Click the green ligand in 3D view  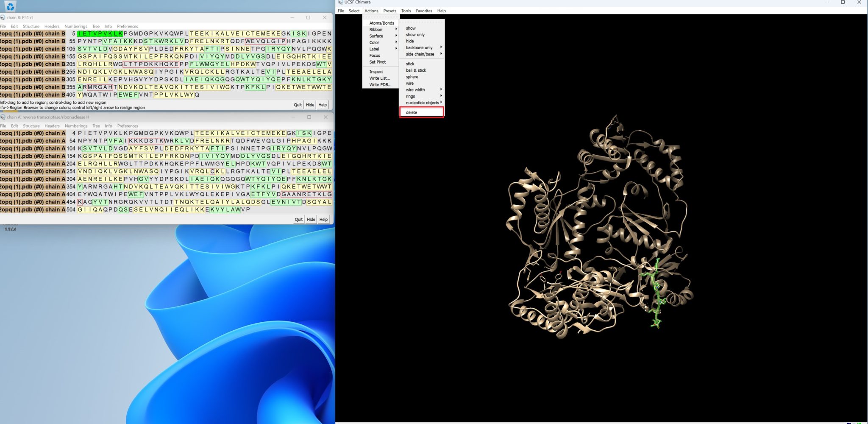656,293
